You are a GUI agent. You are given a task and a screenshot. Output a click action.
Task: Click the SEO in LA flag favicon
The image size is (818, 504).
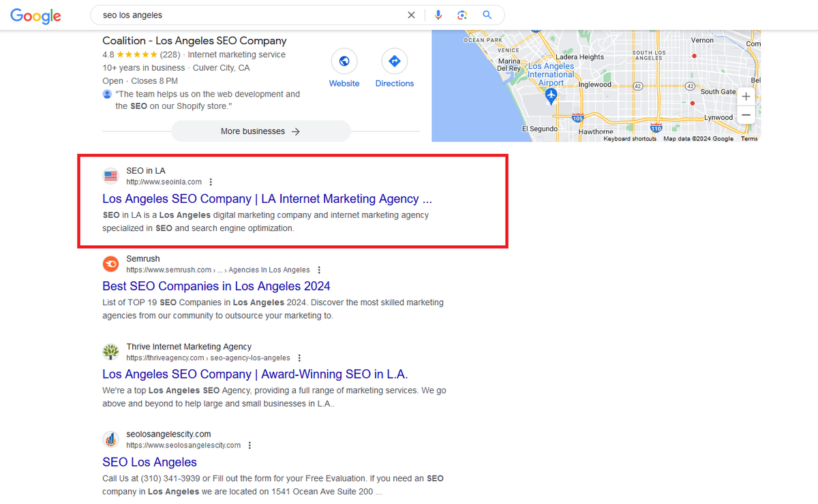click(x=110, y=176)
